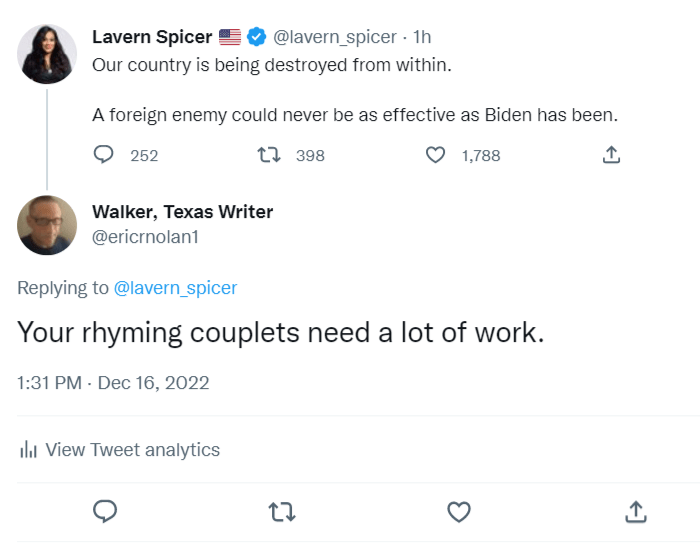Screen dimensions: 700x554
Task: Click the 1h timestamp on Lavern's tweet
Action: pos(423,37)
